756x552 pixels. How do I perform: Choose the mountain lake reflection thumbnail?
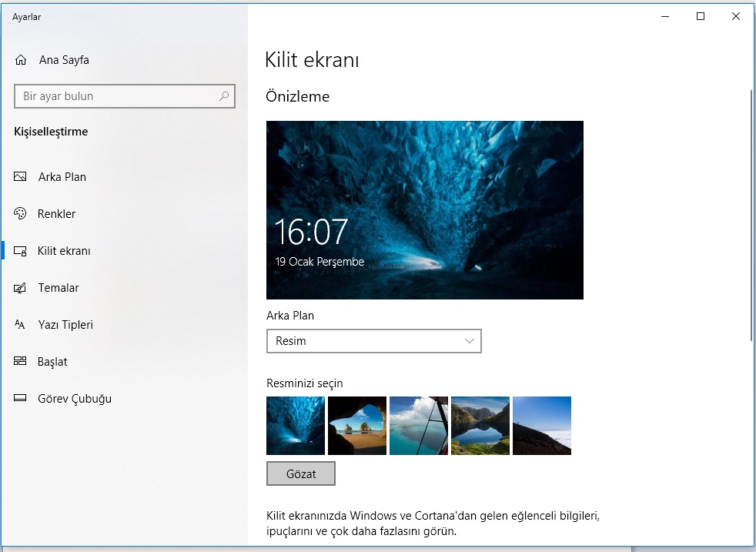click(480, 426)
